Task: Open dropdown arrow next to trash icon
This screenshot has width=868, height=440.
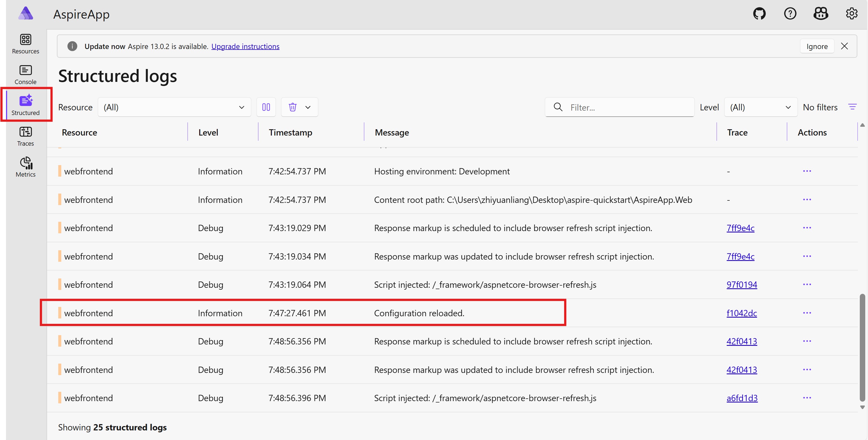Action: 308,107
